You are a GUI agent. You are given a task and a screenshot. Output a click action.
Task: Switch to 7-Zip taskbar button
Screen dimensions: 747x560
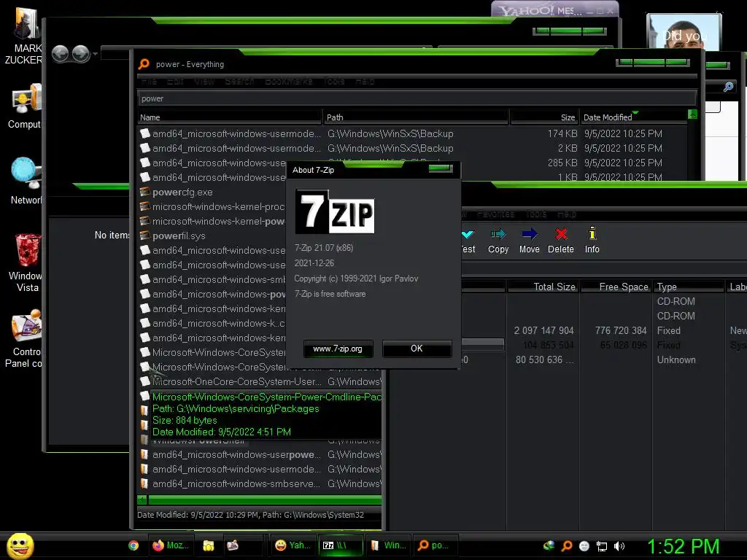click(x=341, y=545)
